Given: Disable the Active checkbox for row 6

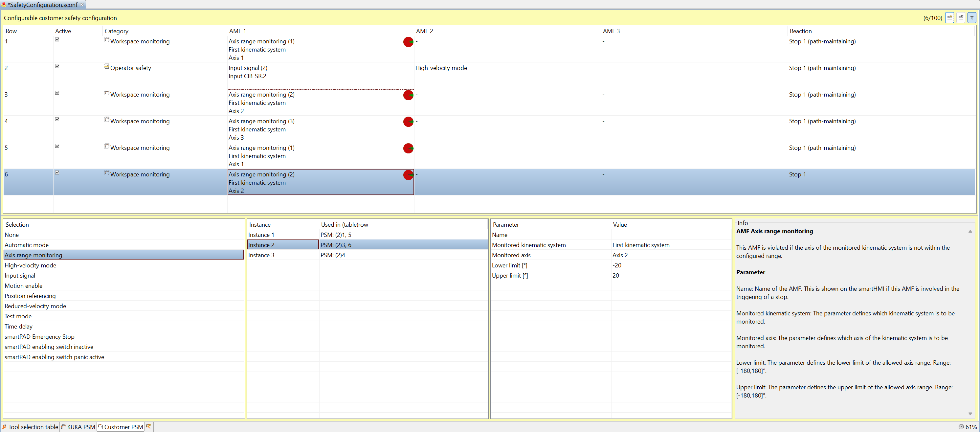Looking at the screenshot, I should point(57,172).
